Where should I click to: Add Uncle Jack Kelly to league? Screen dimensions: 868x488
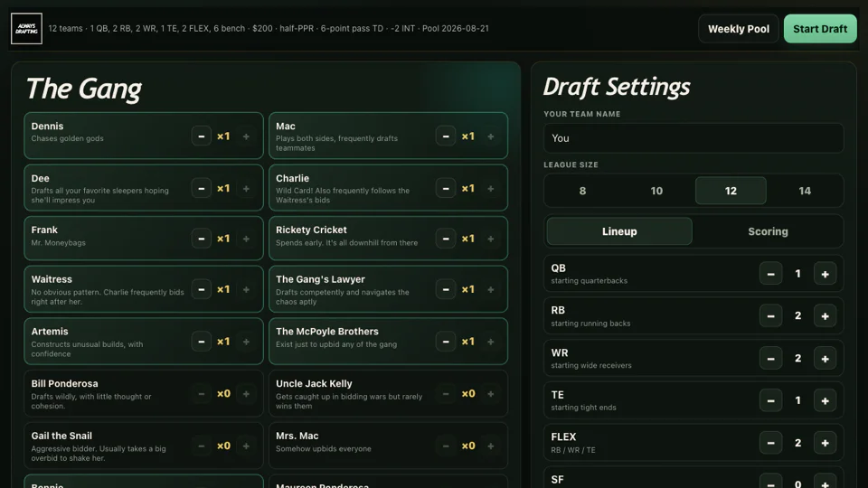tap(490, 394)
